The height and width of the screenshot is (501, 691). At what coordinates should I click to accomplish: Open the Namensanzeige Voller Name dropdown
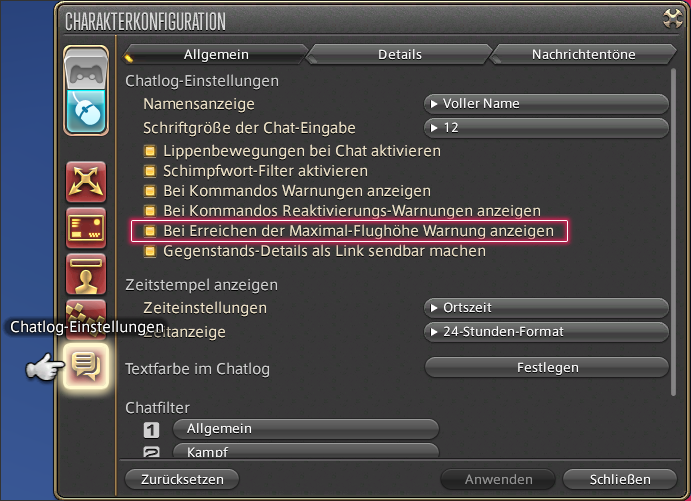coord(546,104)
